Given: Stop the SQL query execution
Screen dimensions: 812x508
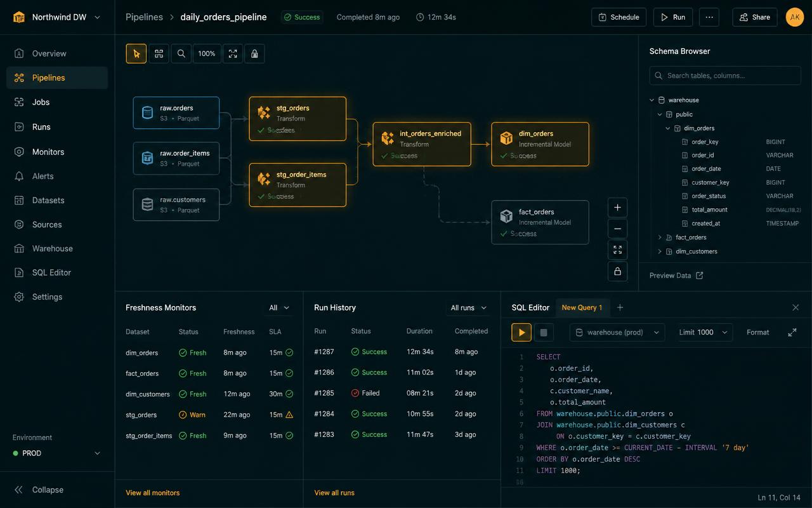Looking at the screenshot, I should tap(544, 332).
